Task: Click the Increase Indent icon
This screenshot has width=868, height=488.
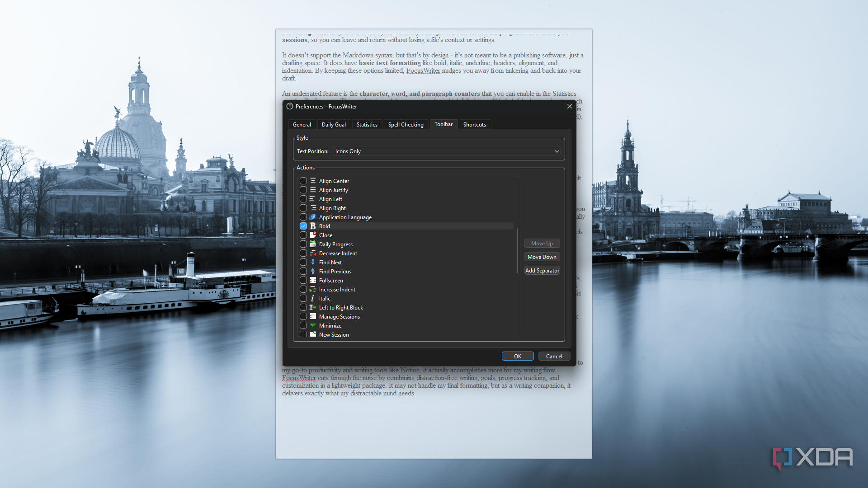Action: 313,289
